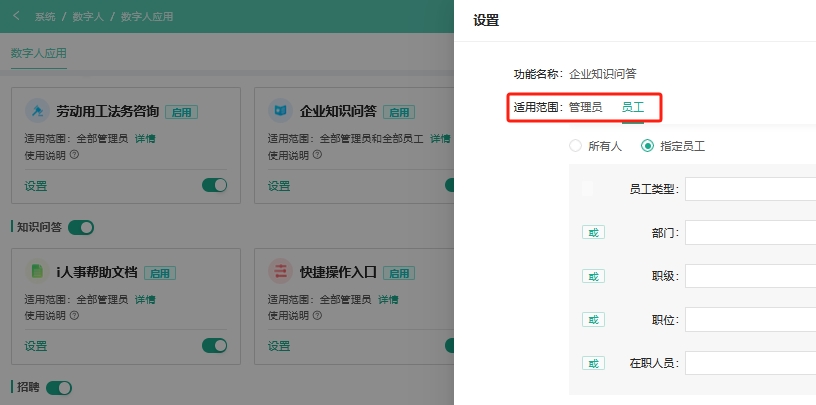Open the 职级 selection field

750,276
